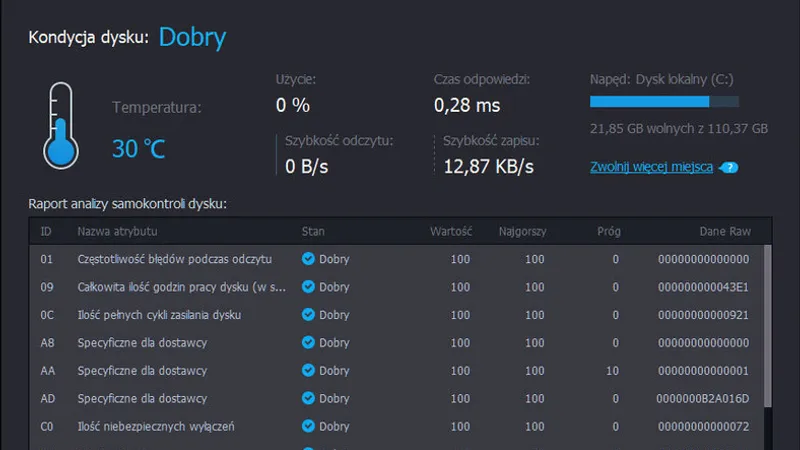Select the 'Ilość niebezpiecznych wyłączeń' row
Viewport: 800px width, 450px height.
tap(156, 427)
